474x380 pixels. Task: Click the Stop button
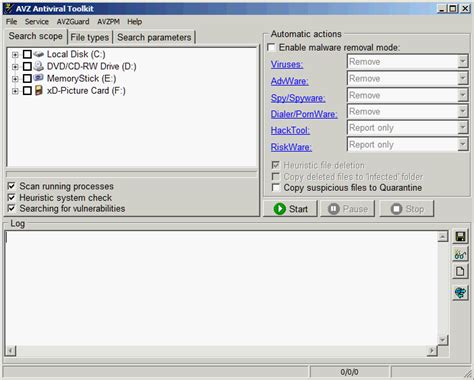point(407,209)
